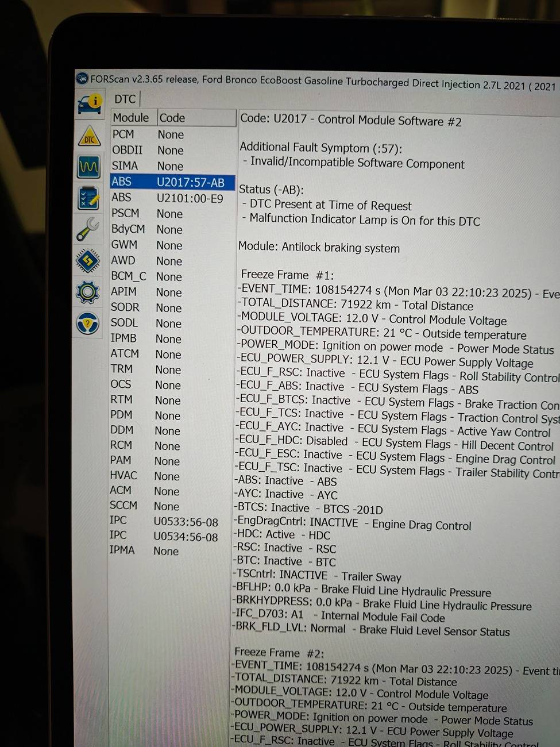Select the IPC row with code U0533:56-08
This screenshot has width=560, height=747.
171,521
